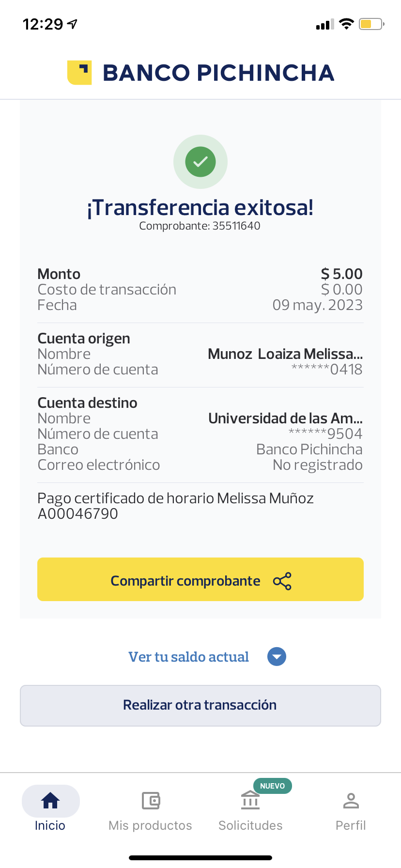This screenshot has width=401, height=868.
Task: Tap the truncated origin name Munoz Loaiza Melissa...
Action: coord(285,354)
